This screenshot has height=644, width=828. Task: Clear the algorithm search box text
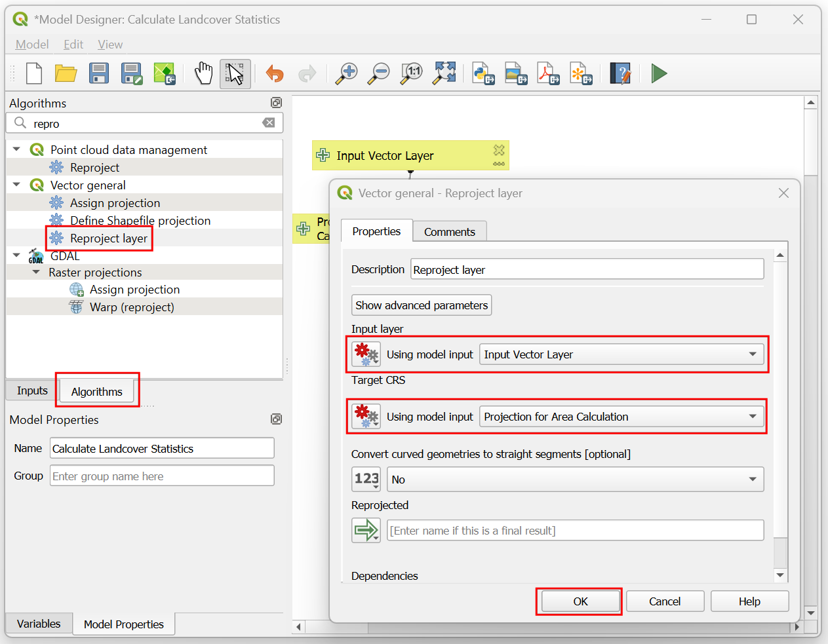[x=269, y=123]
